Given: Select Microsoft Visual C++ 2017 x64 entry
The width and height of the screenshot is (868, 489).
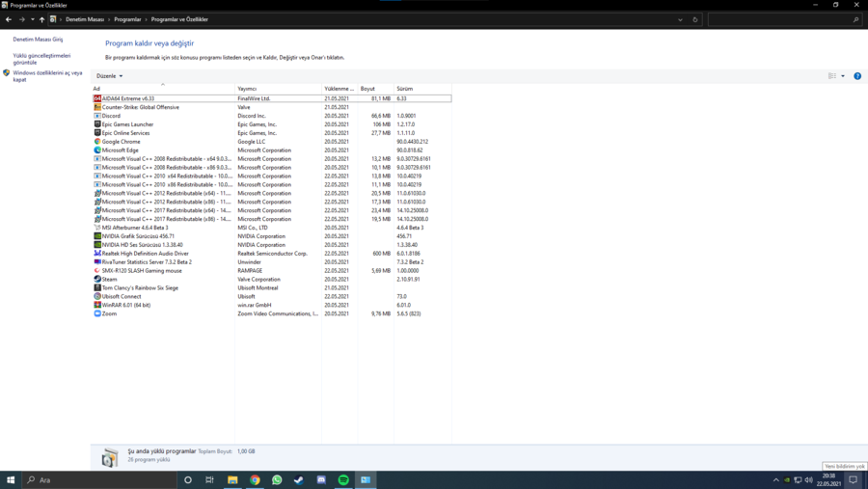Looking at the screenshot, I should click(x=271, y=210).
